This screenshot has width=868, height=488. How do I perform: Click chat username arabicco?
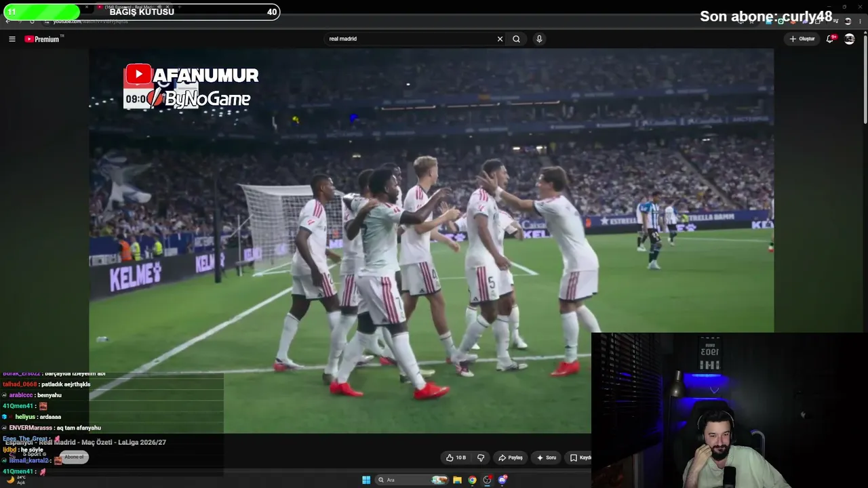21,395
